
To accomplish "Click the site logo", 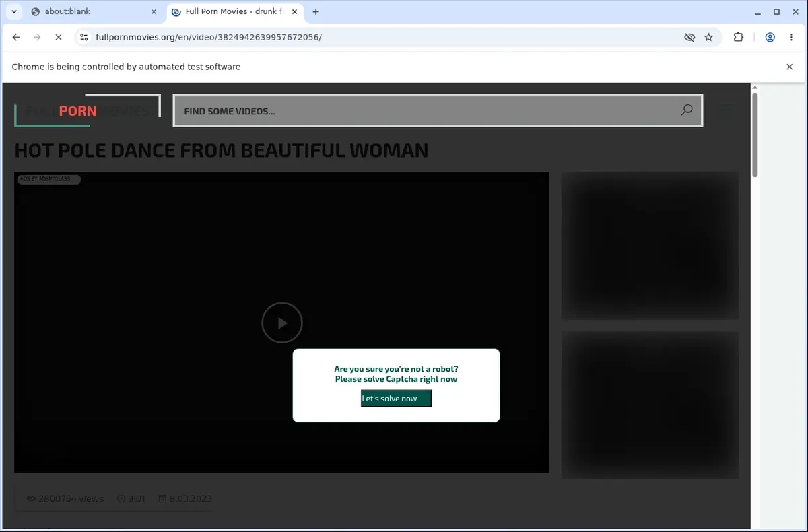I will click(x=88, y=111).
